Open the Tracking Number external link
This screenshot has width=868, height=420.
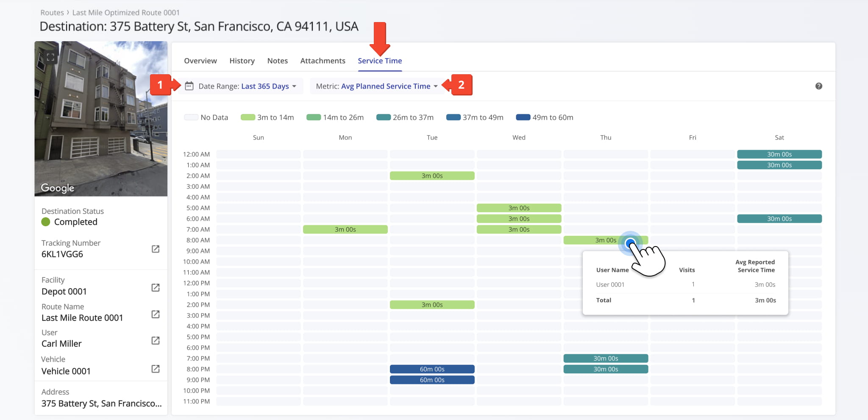coord(155,249)
